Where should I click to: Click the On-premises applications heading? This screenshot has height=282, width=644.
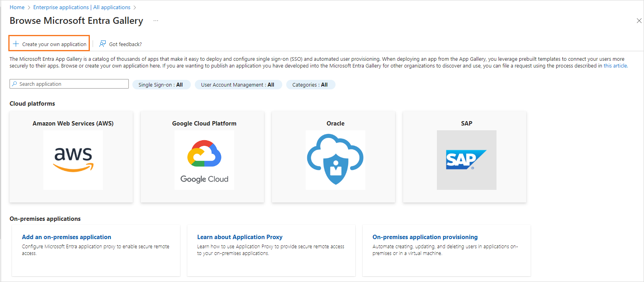point(45,219)
